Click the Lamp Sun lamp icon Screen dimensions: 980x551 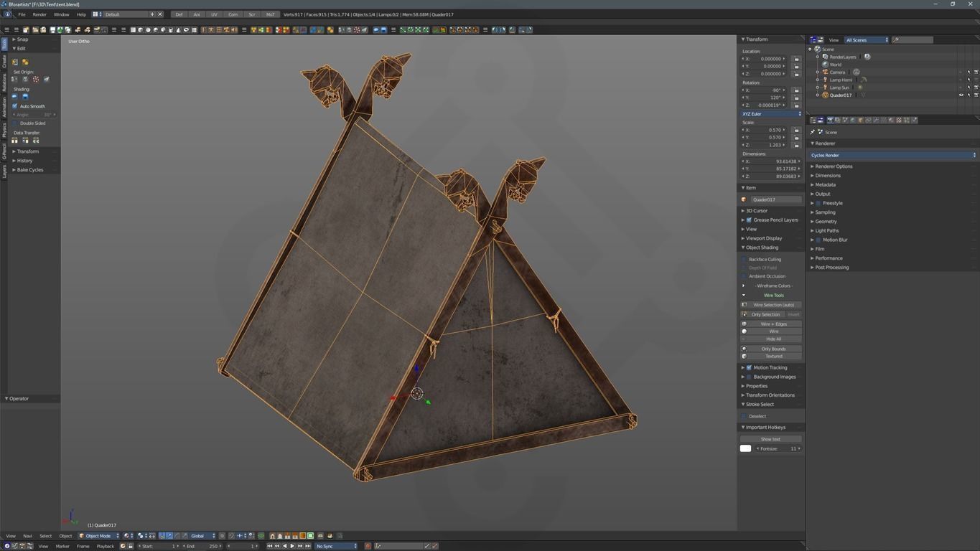[x=825, y=88]
